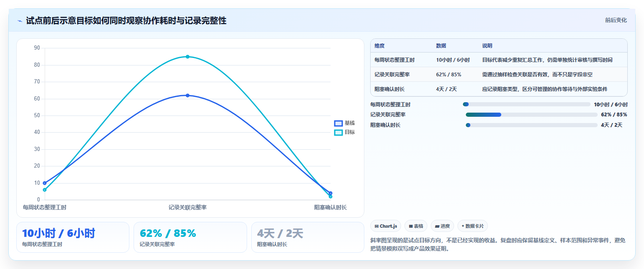Click the y-axis tick value 50
The height and width of the screenshot is (269, 644).
37,116
